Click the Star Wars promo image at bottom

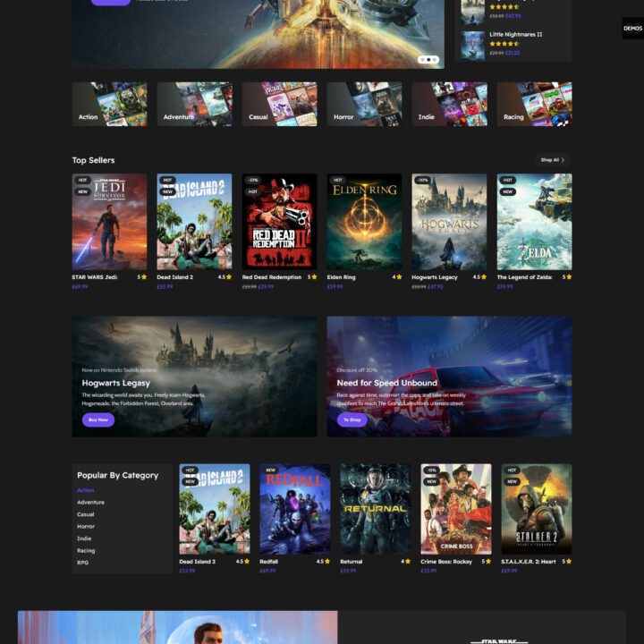(177, 627)
